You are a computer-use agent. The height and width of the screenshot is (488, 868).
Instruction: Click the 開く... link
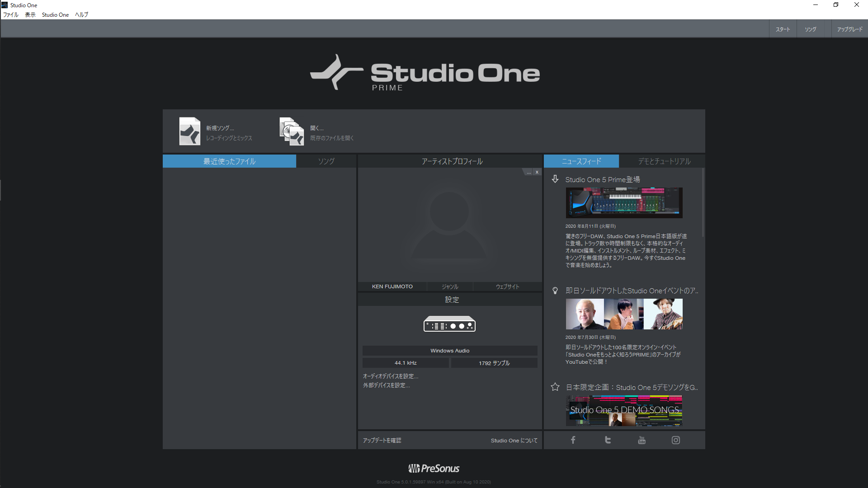click(x=317, y=128)
